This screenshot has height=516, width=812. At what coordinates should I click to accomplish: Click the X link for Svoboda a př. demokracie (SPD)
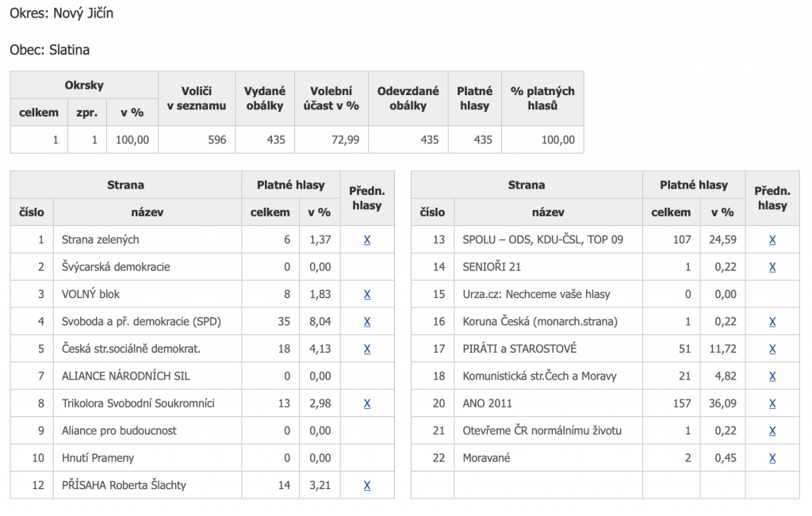pyautogui.click(x=366, y=321)
